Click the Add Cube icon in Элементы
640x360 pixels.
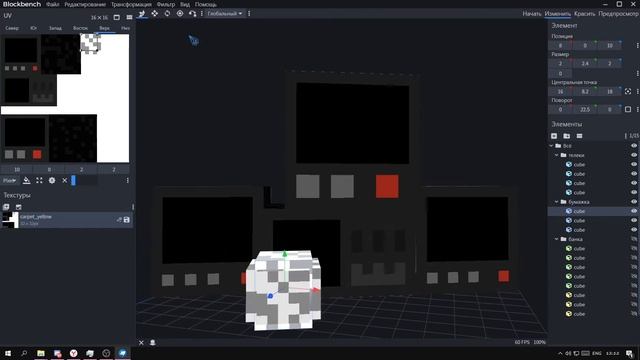click(x=554, y=136)
